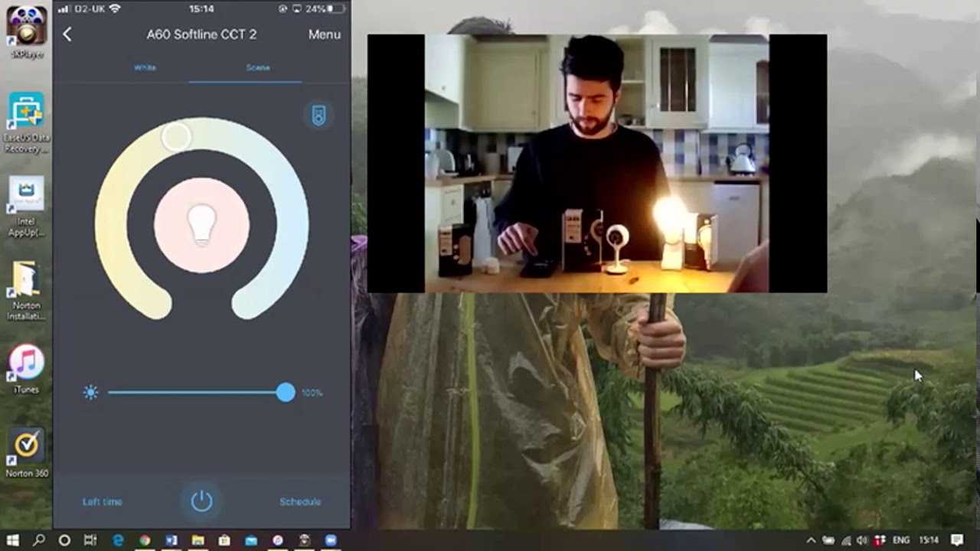Screen dimensions: 980x551
Task: Click the brightness slider knob at 100%
Action: pos(286,393)
